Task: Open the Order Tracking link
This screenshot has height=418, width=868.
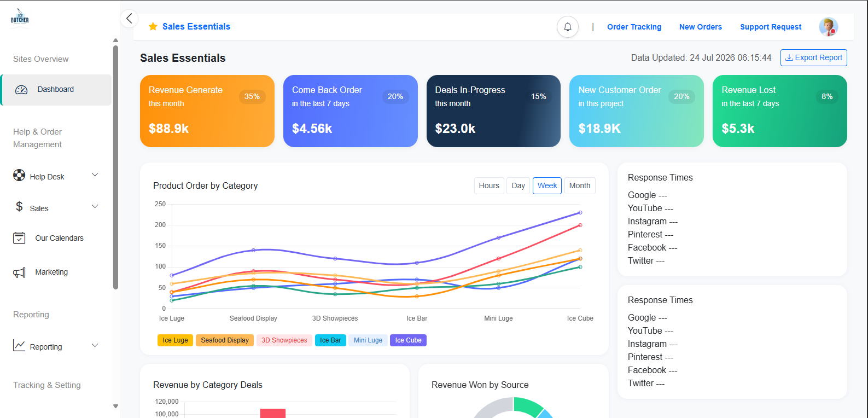Action: coord(634,27)
